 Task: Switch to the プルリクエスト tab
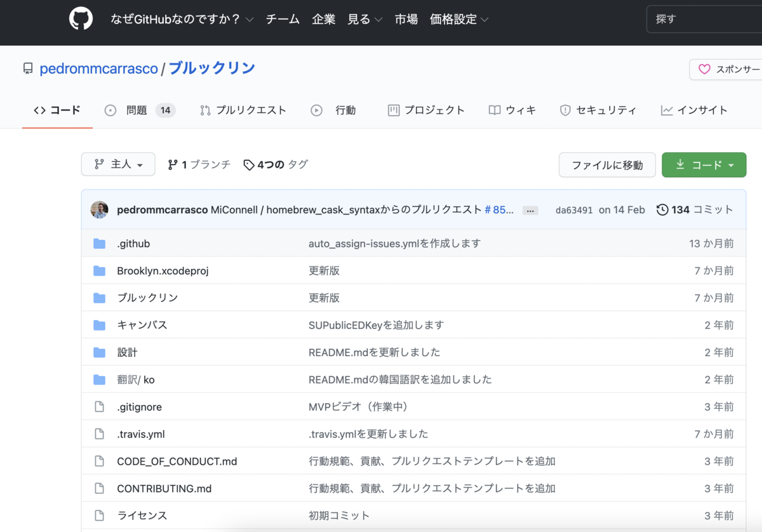243,110
